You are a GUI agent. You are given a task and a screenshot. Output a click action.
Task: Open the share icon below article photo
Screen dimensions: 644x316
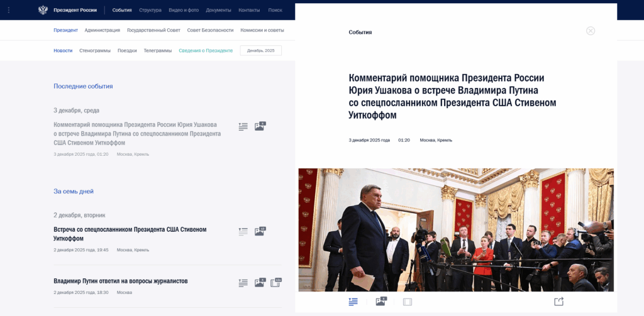pos(558,302)
